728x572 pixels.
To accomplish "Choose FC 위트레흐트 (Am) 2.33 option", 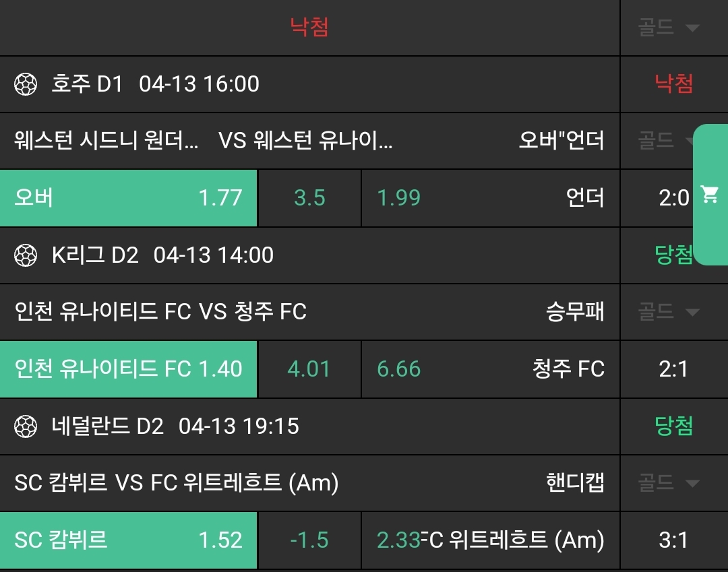I will (490, 540).
